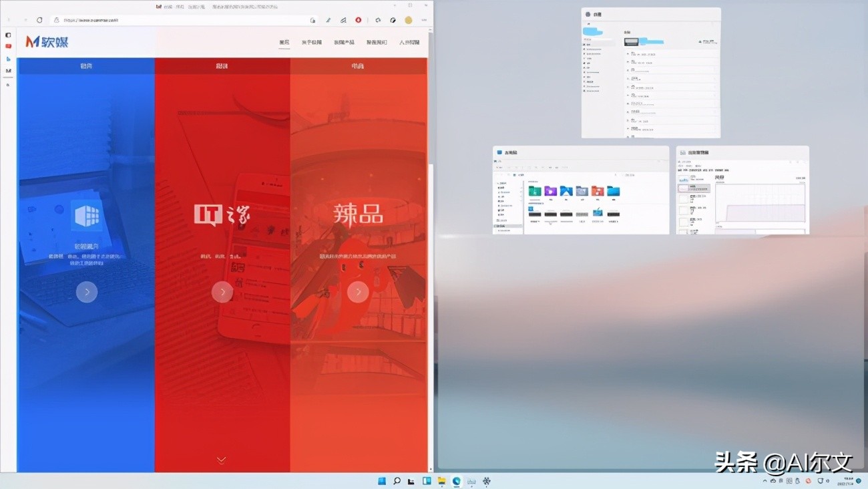This screenshot has height=489, width=868.
Task: Select the File Explorer window thumbnail on the desktop
Action: (581, 190)
